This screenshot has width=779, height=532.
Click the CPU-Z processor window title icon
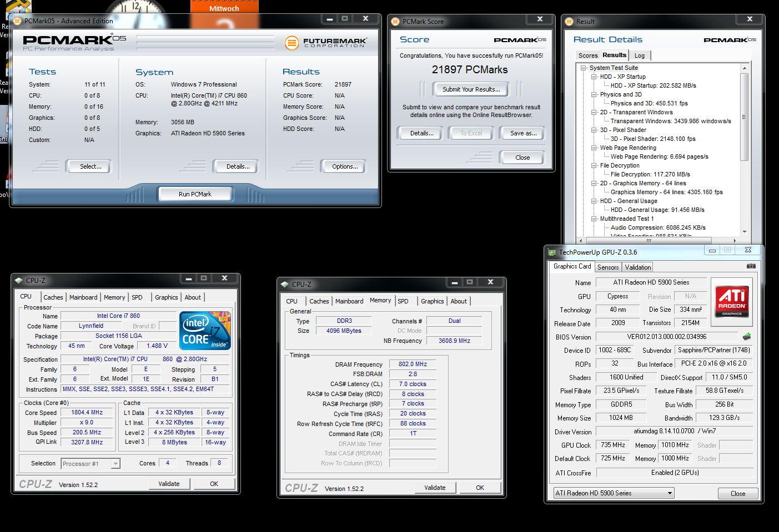19,280
